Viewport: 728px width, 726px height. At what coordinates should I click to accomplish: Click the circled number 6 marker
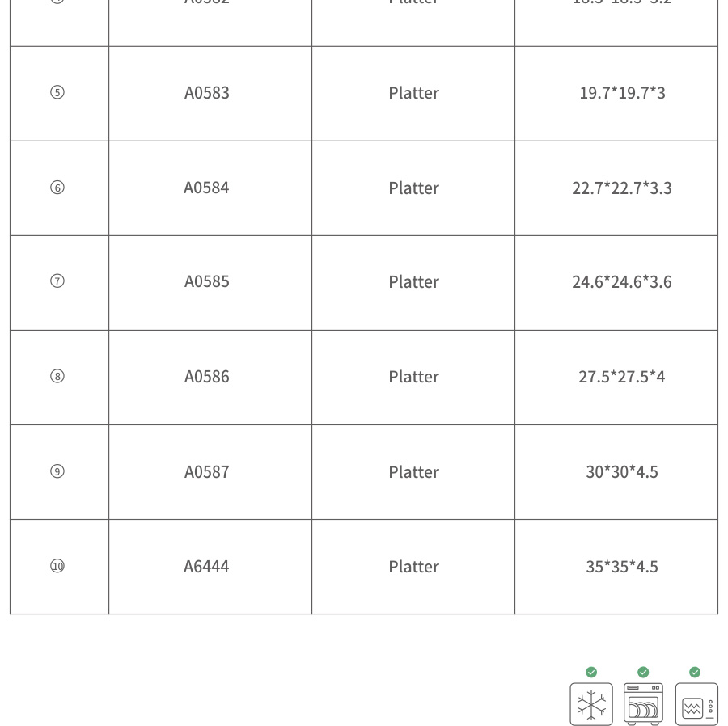[x=57, y=188]
